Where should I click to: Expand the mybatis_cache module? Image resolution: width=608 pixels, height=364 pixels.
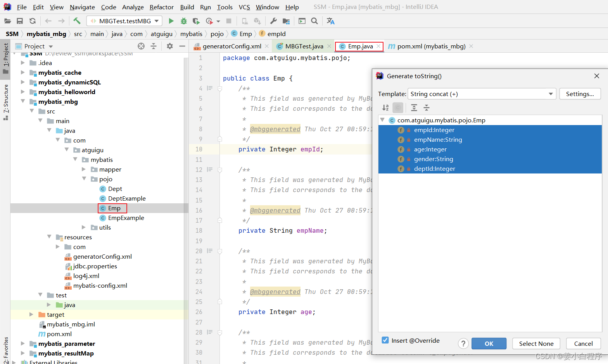click(22, 72)
